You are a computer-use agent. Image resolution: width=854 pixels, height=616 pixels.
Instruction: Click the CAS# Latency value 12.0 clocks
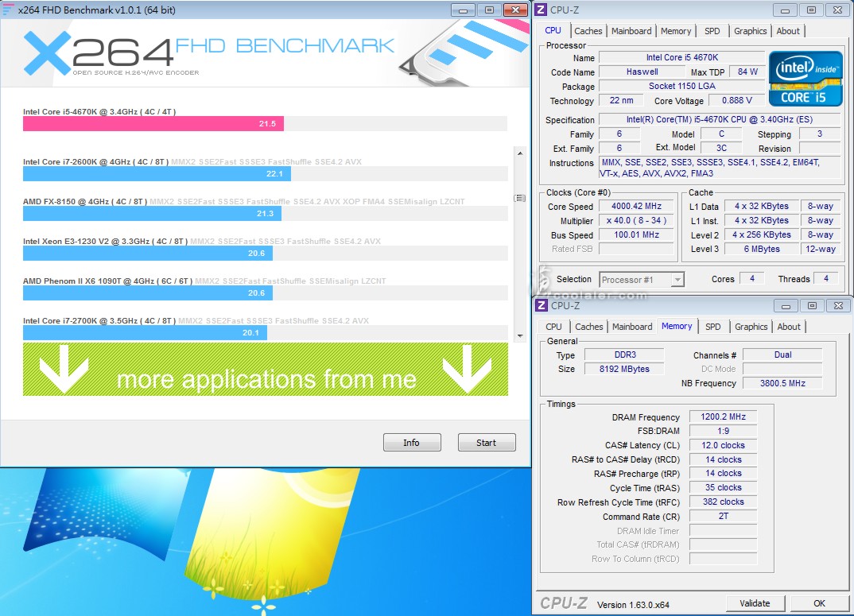723,445
